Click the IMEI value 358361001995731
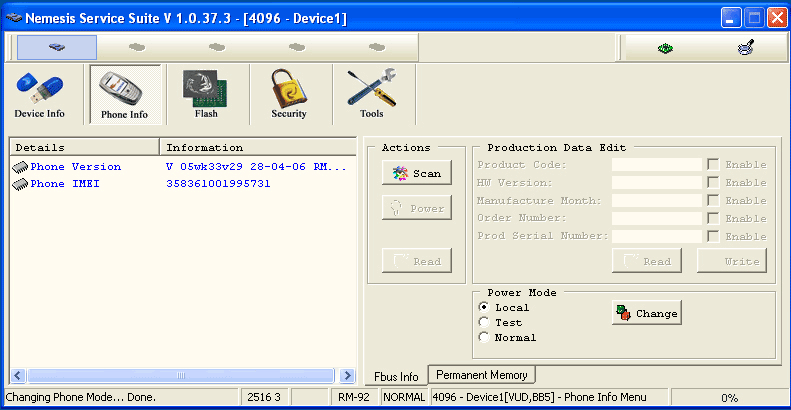Viewport: 791px width, 410px height. click(218, 184)
